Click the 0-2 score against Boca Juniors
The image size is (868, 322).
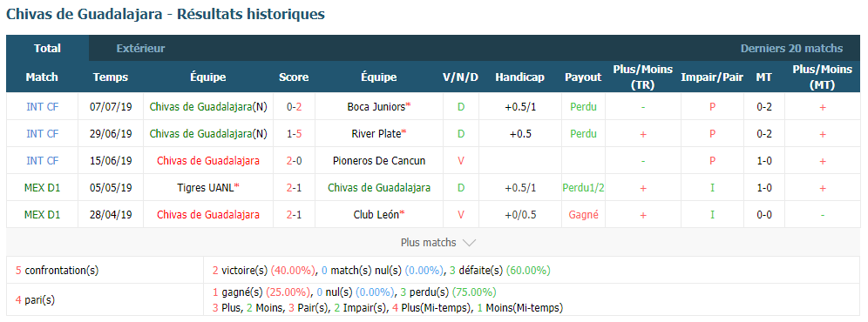click(294, 107)
